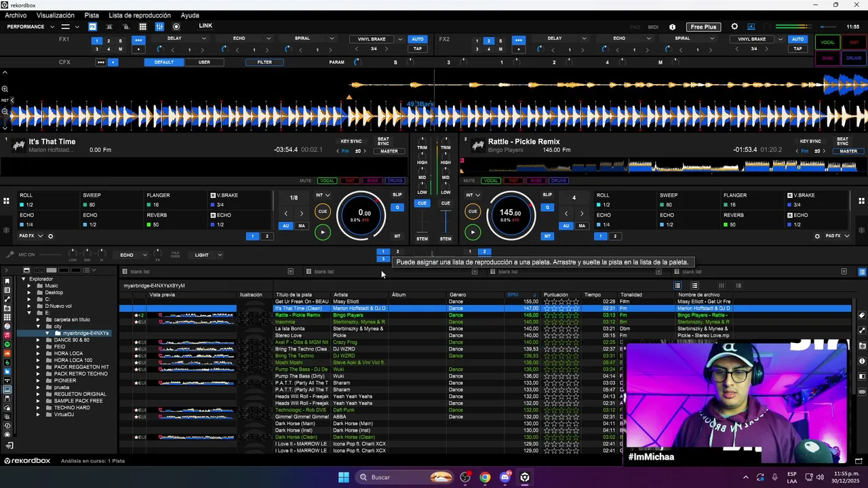868x488 pixels.
Task: Click the FX1 TAP button
Action: (418, 49)
